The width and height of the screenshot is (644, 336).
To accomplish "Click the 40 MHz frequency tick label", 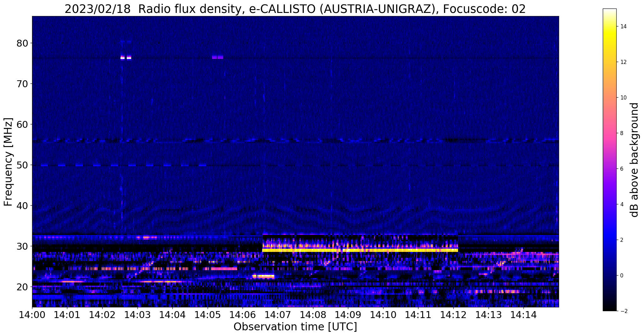I will point(22,206).
